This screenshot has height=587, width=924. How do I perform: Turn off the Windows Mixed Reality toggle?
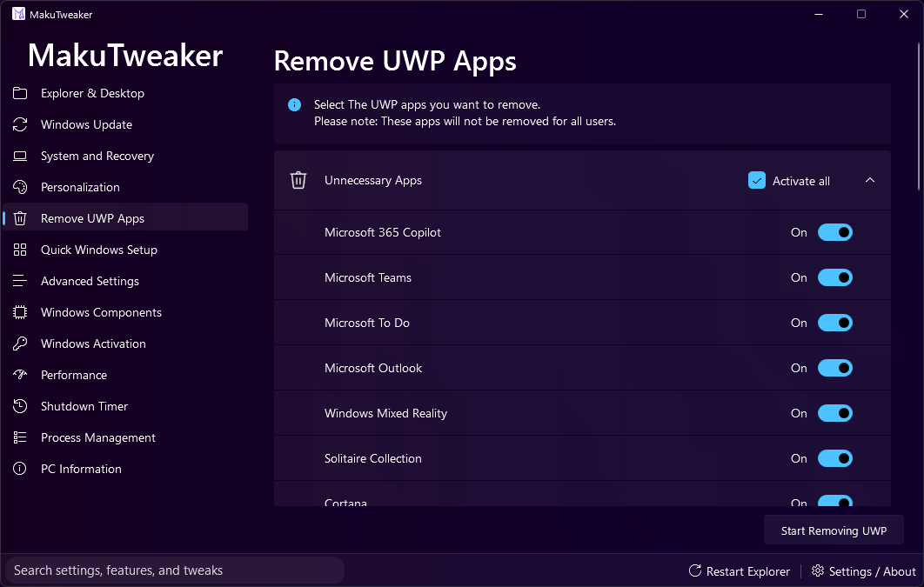pos(835,413)
